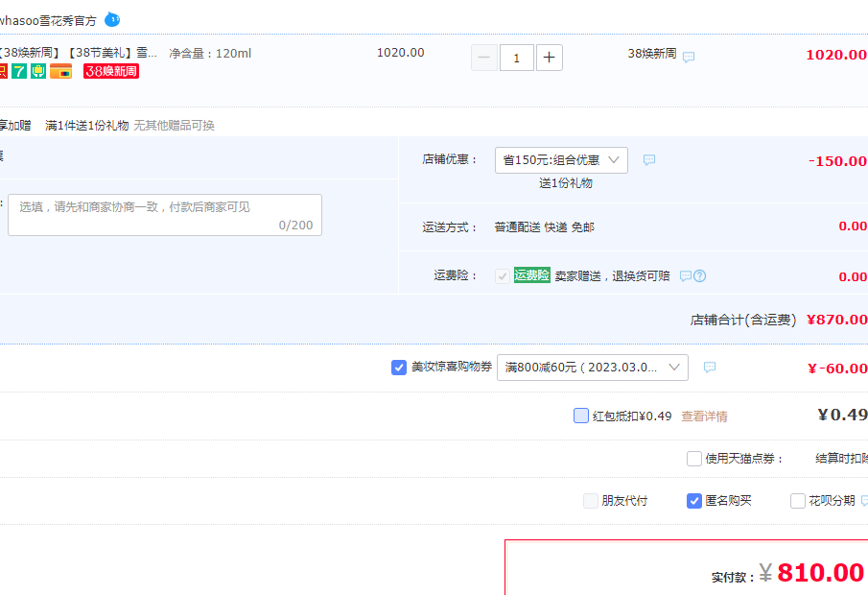This screenshot has width=868, height=595.
Task: Click the comment icon beside the 店铺优惠 dropdown
Action: point(649,160)
